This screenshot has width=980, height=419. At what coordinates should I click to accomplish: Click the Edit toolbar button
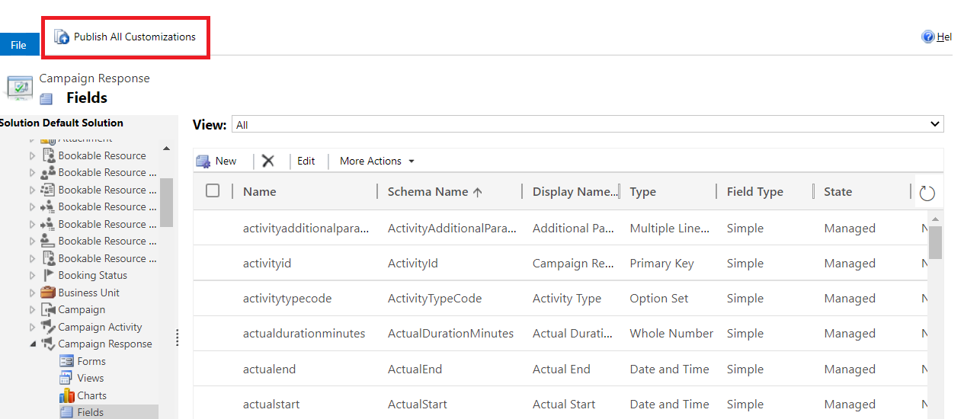[306, 161]
